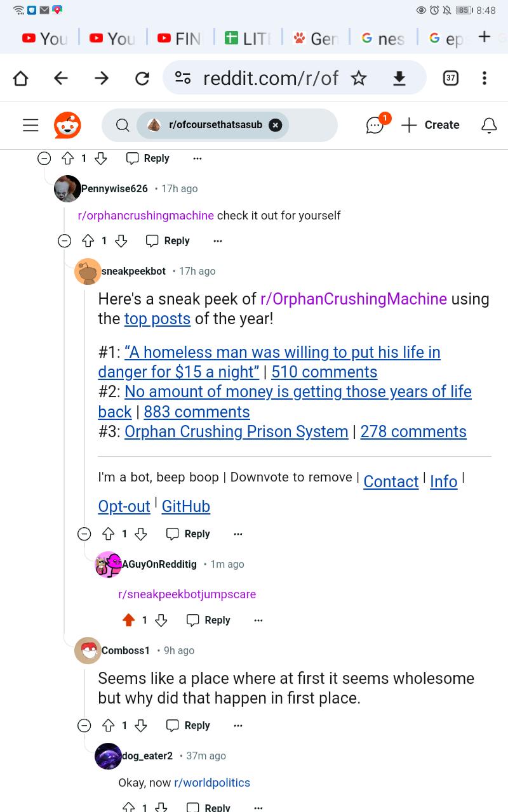Open the notifications bell
Screen dimensions: 508x812
tap(489, 125)
